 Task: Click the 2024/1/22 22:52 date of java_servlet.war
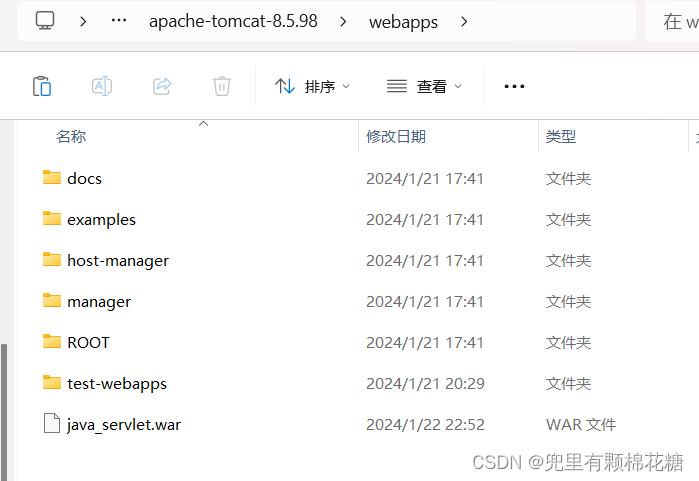click(x=425, y=425)
